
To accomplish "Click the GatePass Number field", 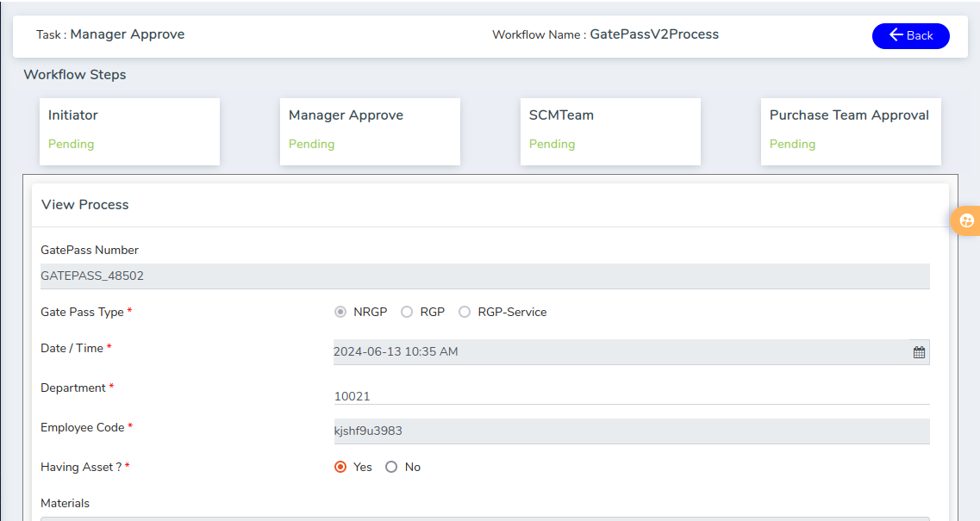I will [484, 276].
